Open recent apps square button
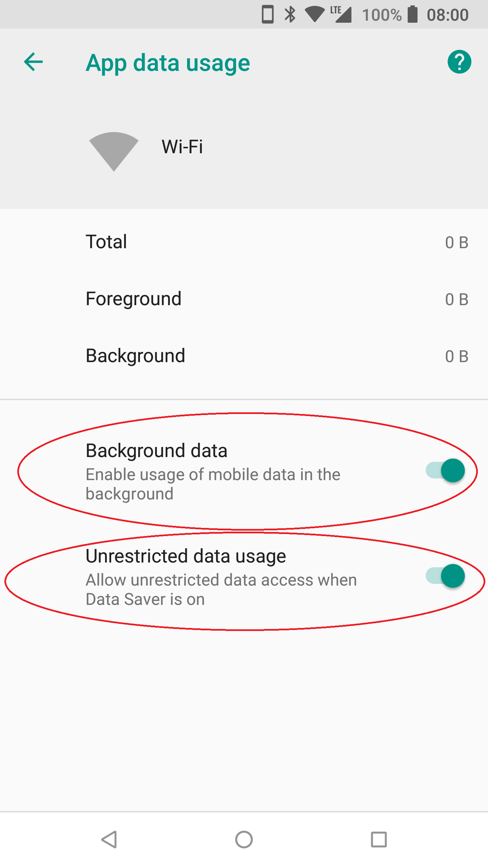488x868 pixels. (x=379, y=840)
